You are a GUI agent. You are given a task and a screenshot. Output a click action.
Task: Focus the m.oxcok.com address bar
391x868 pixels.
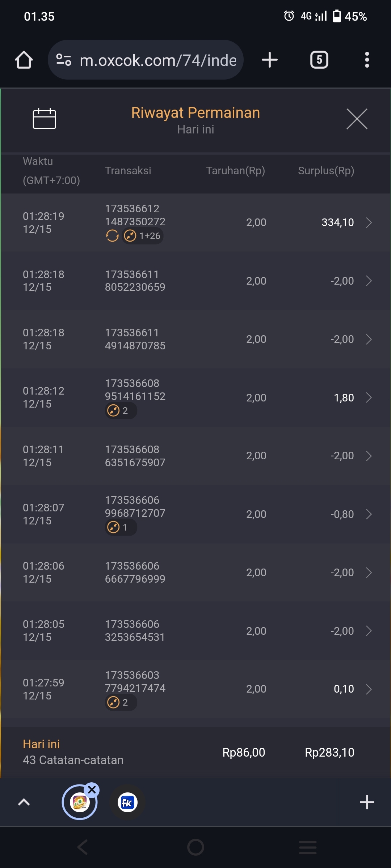pos(157,60)
